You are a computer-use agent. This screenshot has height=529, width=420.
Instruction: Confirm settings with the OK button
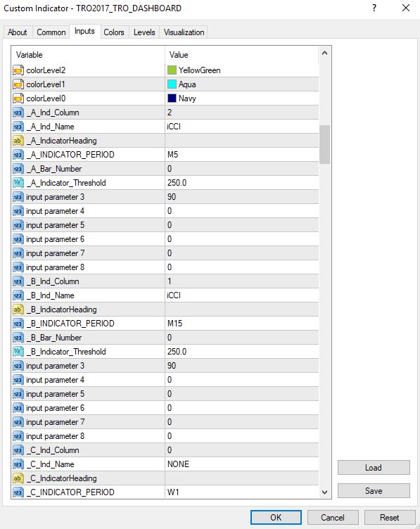tap(276, 517)
